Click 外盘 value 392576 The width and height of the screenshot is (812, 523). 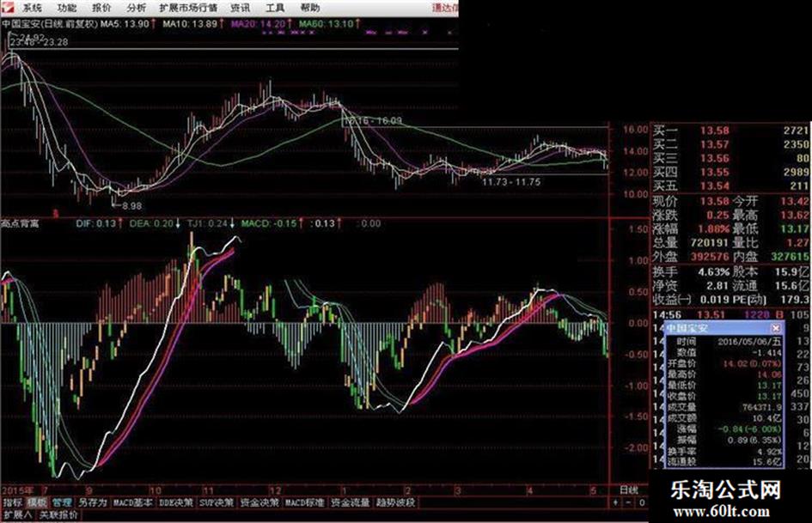click(710, 256)
